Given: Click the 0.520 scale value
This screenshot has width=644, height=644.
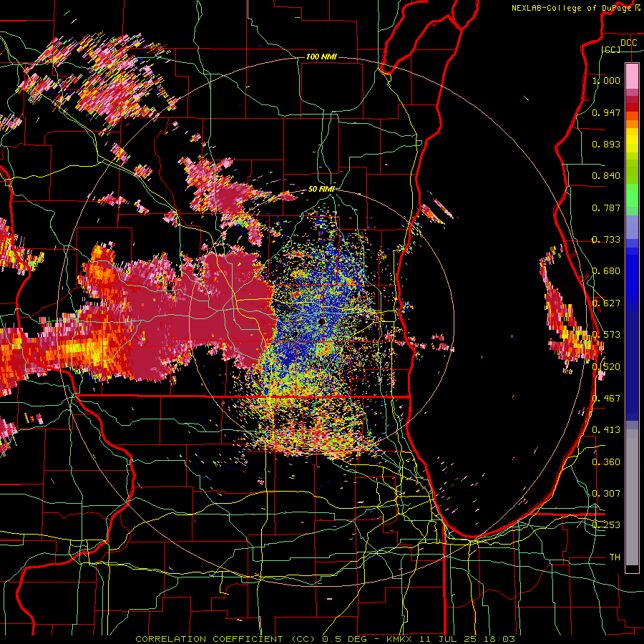Looking at the screenshot, I should point(606,367).
